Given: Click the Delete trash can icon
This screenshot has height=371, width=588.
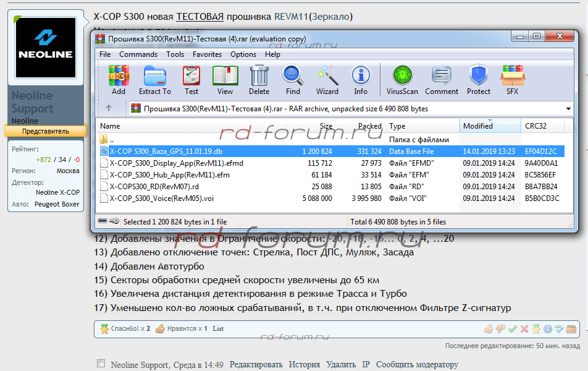Looking at the screenshot, I should coord(259,80).
